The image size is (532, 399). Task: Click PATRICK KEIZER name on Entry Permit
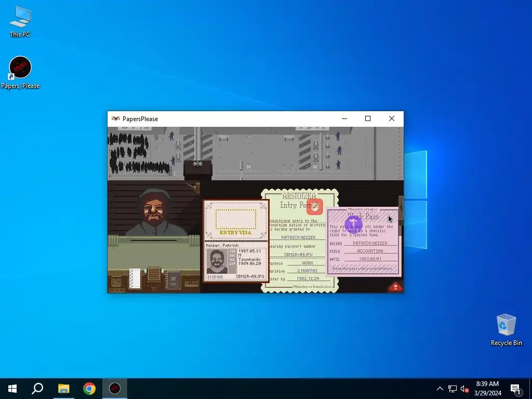298,237
